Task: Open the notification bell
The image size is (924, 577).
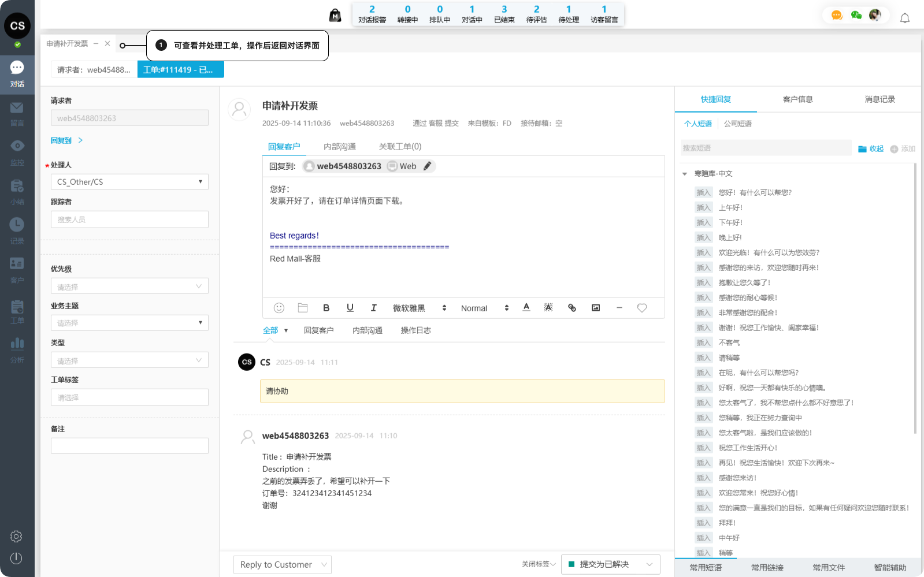Action: (904, 18)
